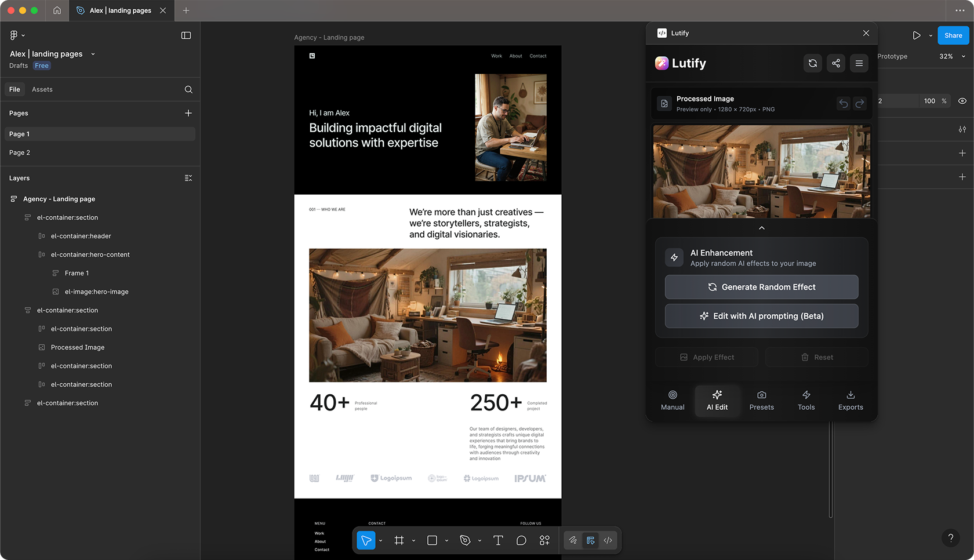Select the Pen tool
974x560 pixels.
point(466,540)
